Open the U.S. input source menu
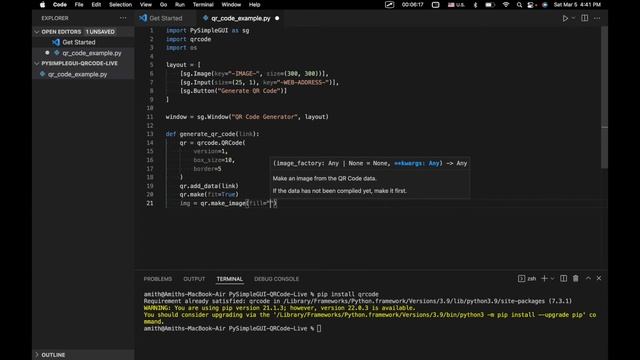Screen dimensions: 640x360 456,5
